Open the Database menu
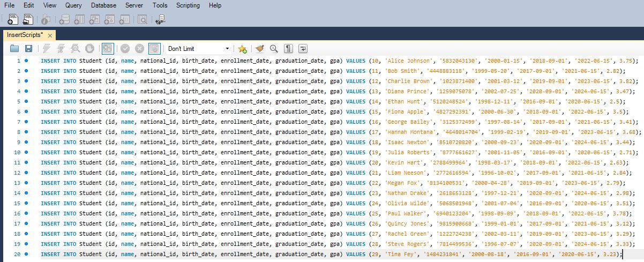The width and height of the screenshot is (644, 262). [103, 5]
